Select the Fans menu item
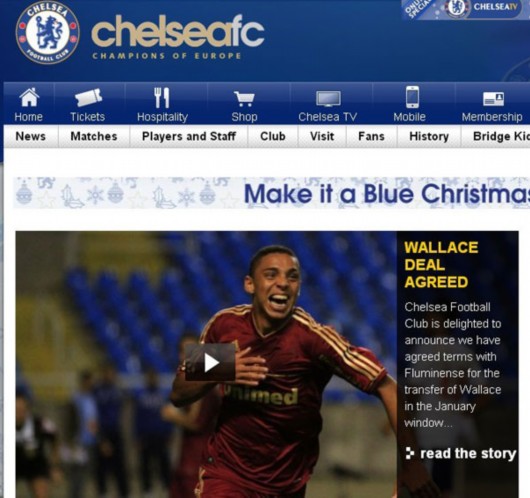Viewport: 530px width, 498px height. 371,136
